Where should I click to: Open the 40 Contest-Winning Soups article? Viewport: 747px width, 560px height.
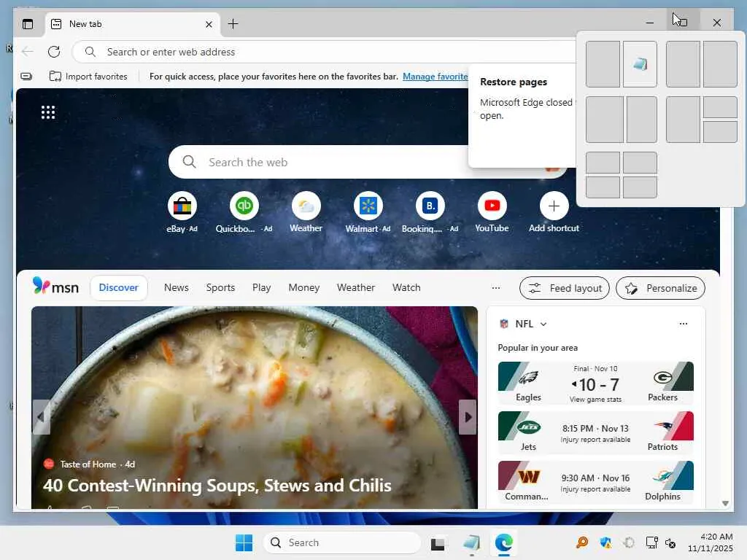(217, 485)
